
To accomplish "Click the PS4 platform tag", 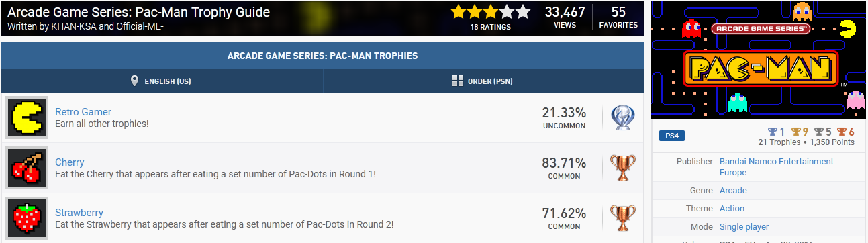I will pyautogui.click(x=671, y=136).
